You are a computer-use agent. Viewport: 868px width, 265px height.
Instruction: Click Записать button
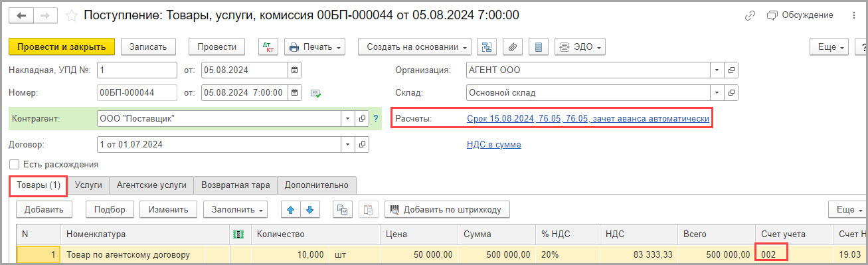tap(148, 47)
